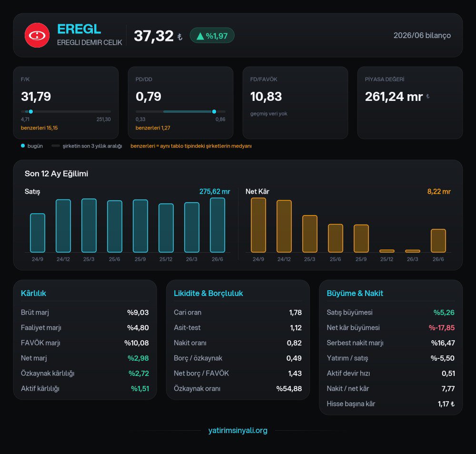Click the Satış total 275,62 mr
Viewport: 476px width, 454px height.
[215, 191]
